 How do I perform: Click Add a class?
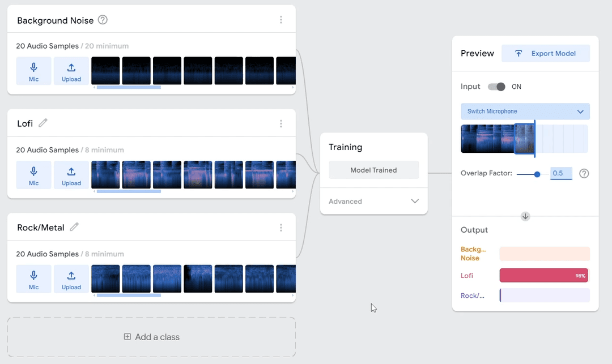[151, 337]
